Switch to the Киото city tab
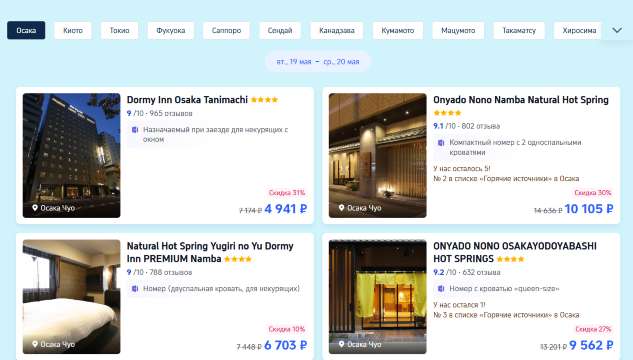 (73, 30)
